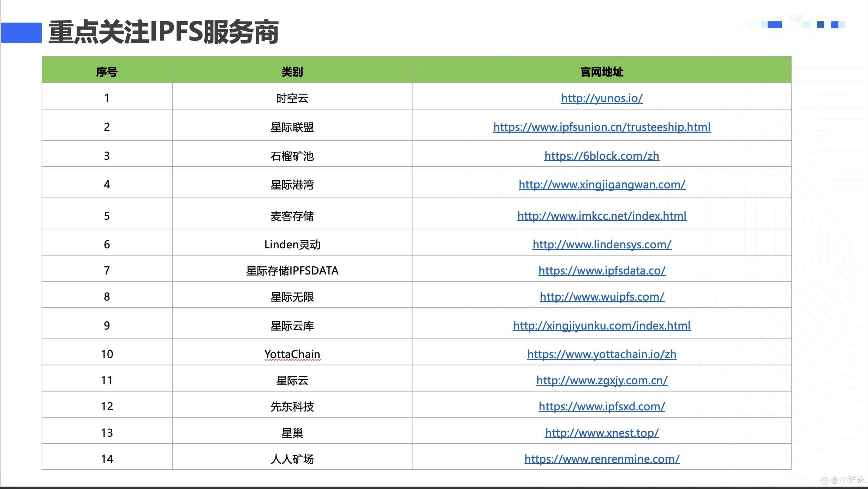Click the row number 6 cell
The width and height of the screenshot is (868, 489).
pyautogui.click(x=107, y=242)
